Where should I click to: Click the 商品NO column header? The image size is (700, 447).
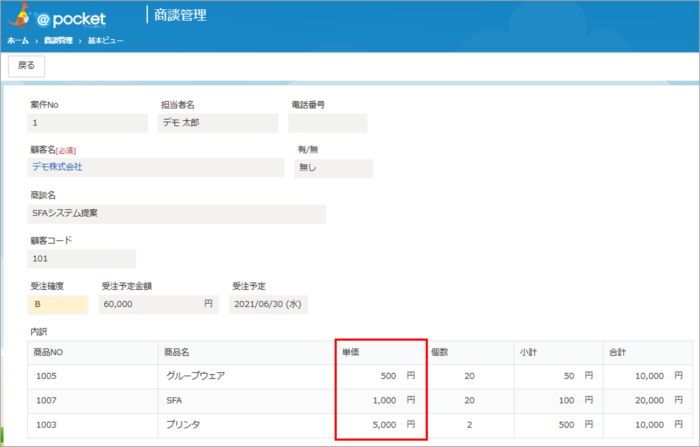pyautogui.click(x=92, y=352)
